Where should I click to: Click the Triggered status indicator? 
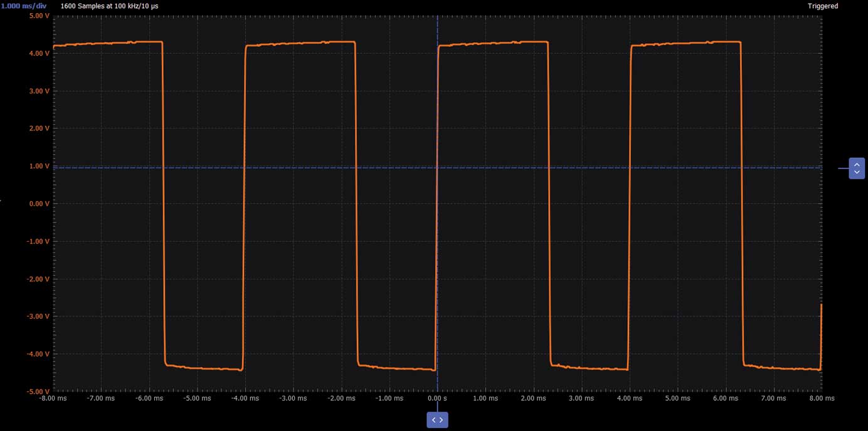pos(822,6)
